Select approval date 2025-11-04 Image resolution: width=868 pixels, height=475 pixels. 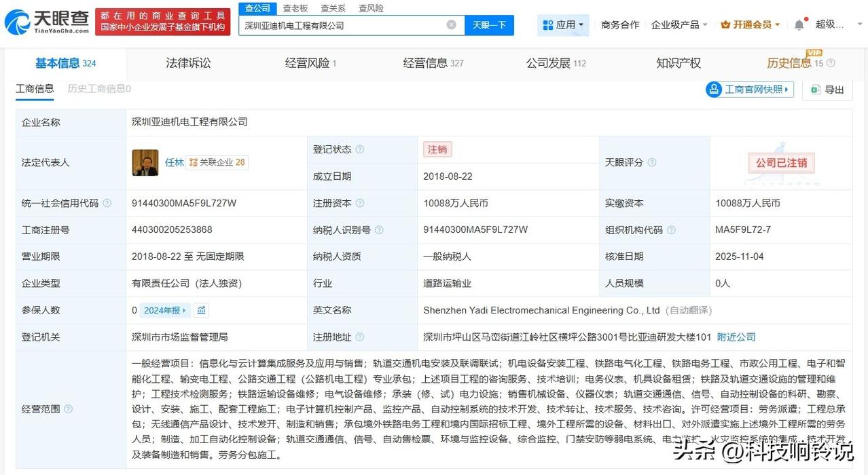click(x=740, y=256)
